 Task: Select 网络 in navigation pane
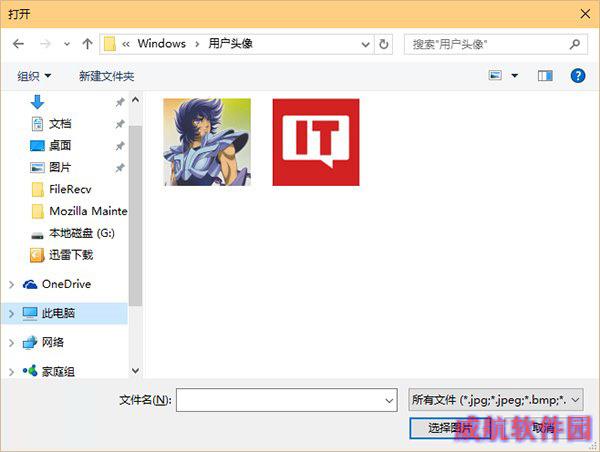[x=52, y=343]
